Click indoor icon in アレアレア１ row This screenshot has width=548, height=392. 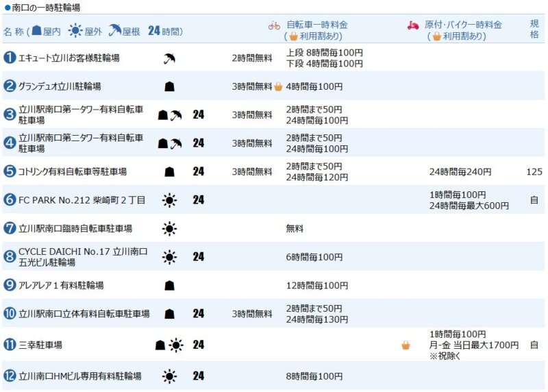169,286
